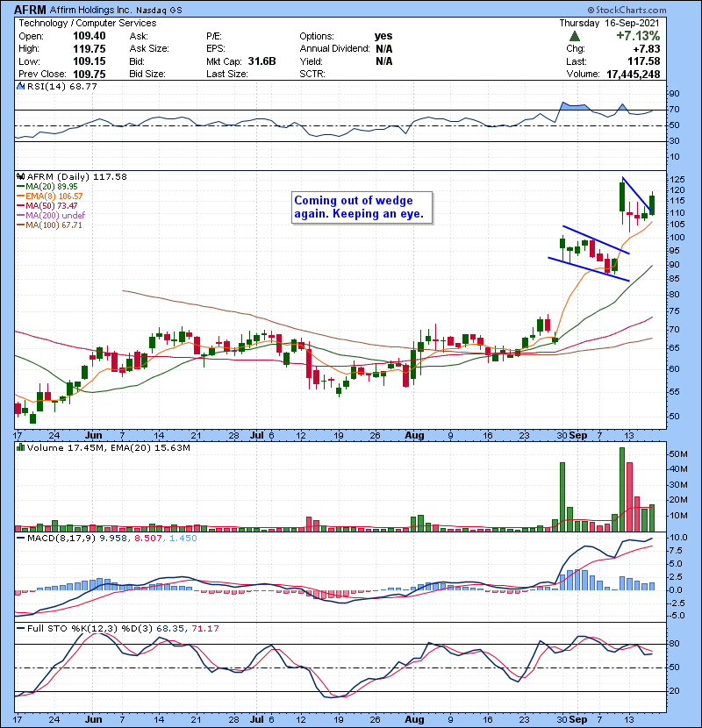Click the Mkt Cap value 31.6B
702x728 pixels.
coord(261,61)
